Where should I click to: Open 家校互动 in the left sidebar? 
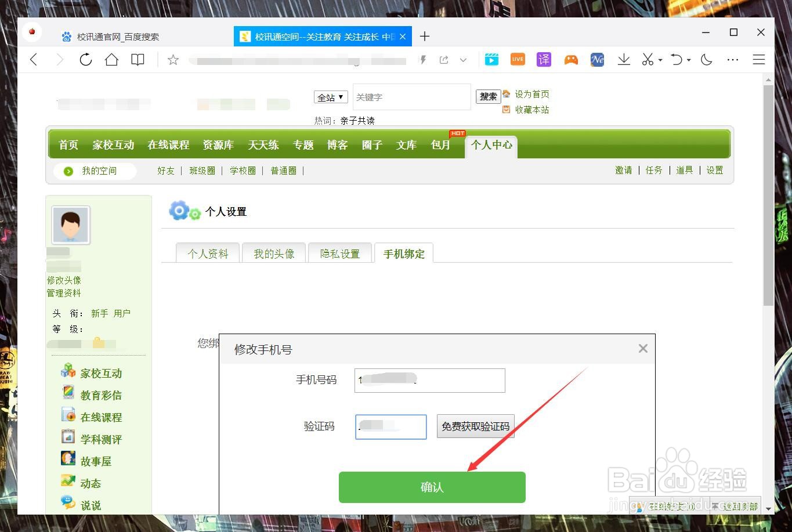[x=101, y=373]
